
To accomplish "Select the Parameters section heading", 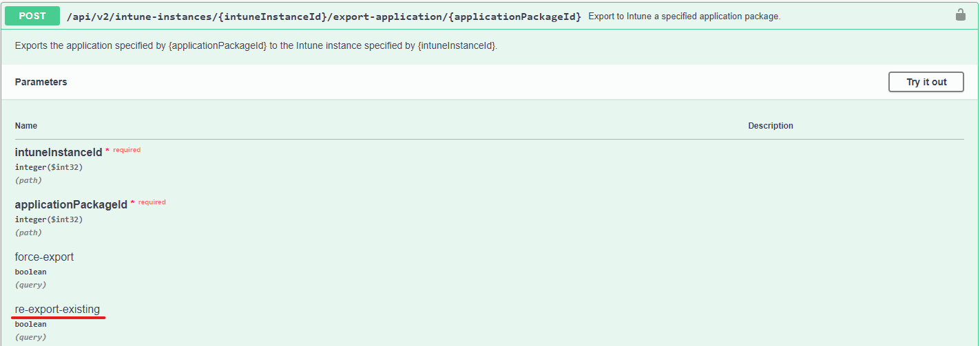I will pyautogui.click(x=41, y=82).
